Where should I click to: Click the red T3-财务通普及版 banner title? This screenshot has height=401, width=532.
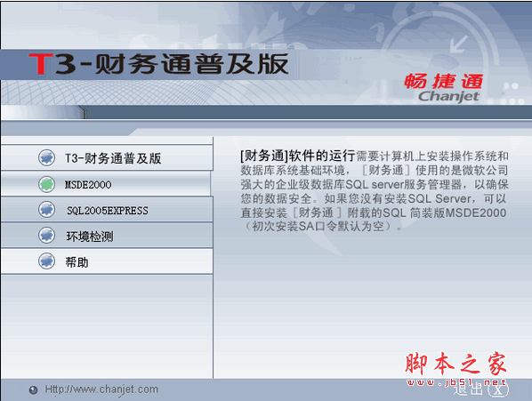pyautogui.click(x=158, y=64)
